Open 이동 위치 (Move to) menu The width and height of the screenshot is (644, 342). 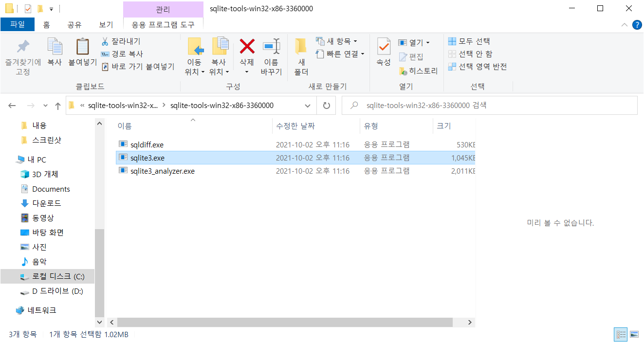pyautogui.click(x=195, y=57)
